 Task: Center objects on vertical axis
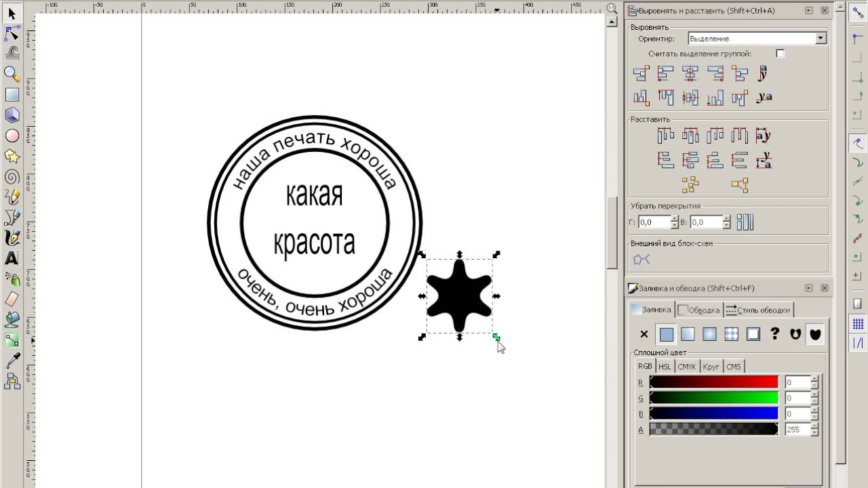coord(690,73)
